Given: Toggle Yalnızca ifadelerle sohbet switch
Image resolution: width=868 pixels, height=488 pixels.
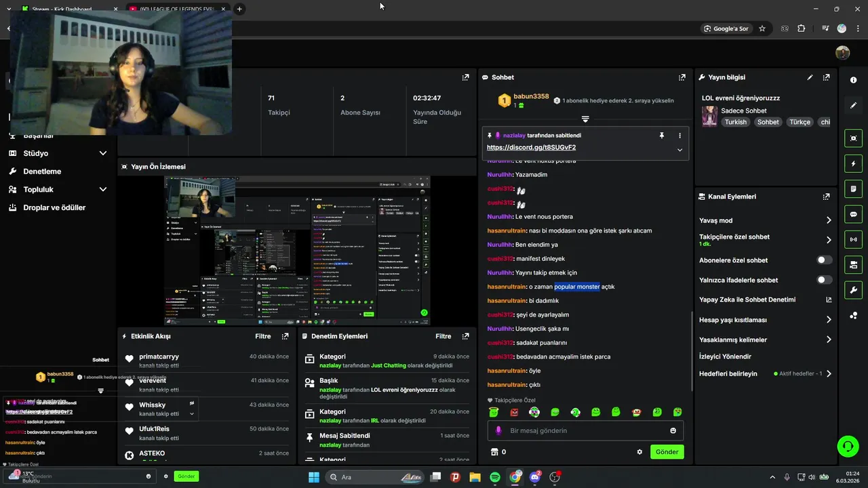Looking at the screenshot, I should (x=825, y=280).
